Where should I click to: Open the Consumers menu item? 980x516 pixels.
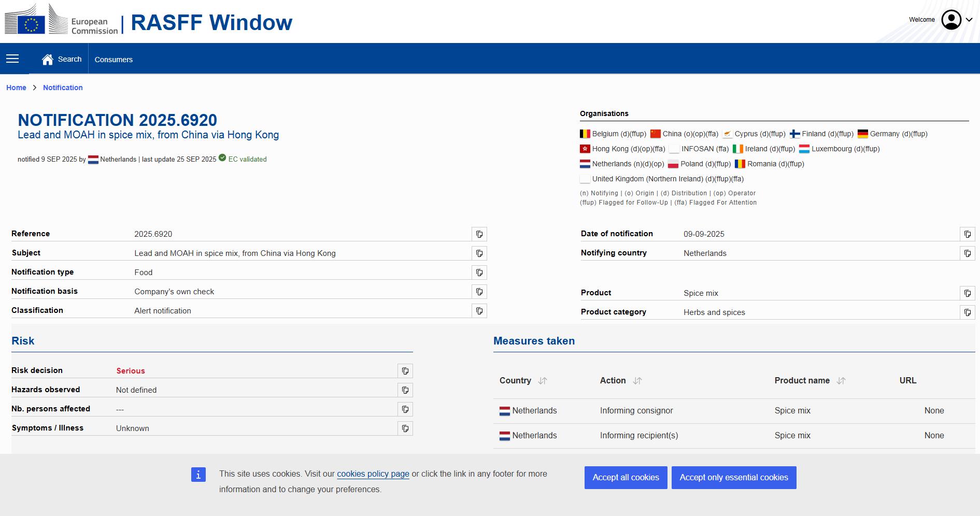tap(113, 60)
